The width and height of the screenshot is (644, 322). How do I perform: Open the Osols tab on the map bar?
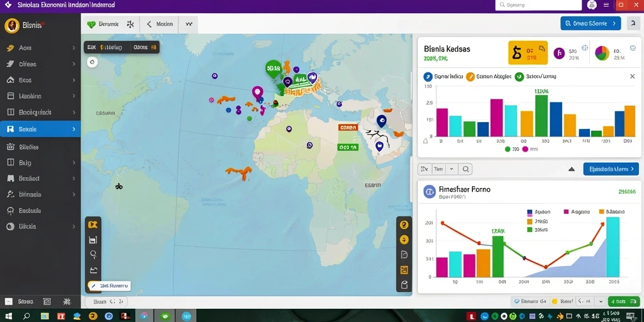tap(144, 47)
